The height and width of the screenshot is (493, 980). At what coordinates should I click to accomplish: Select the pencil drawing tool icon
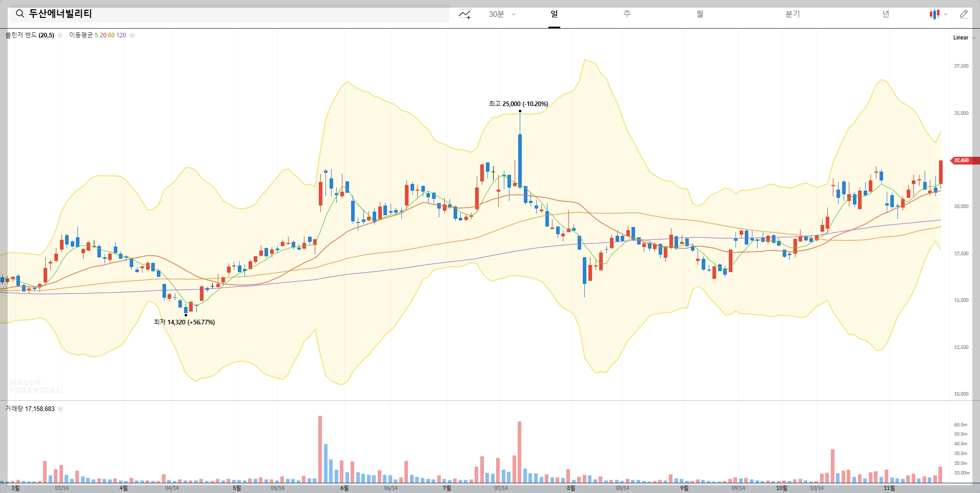pyautogui.click(x=964, y=14)
